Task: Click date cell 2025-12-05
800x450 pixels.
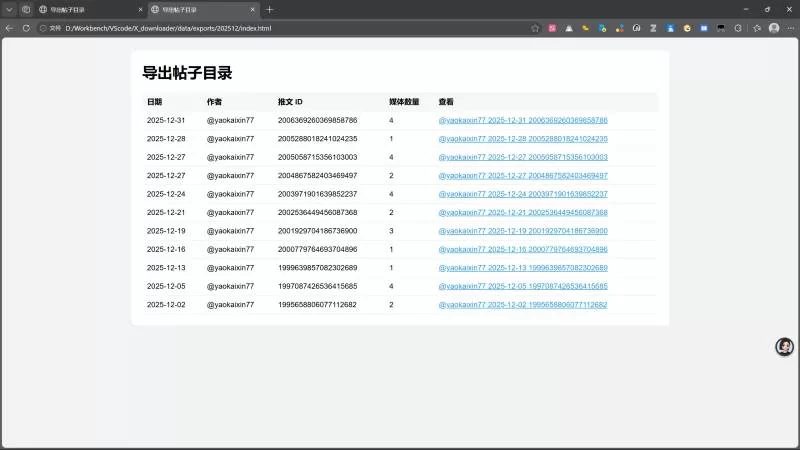Action: click(166, 286)
